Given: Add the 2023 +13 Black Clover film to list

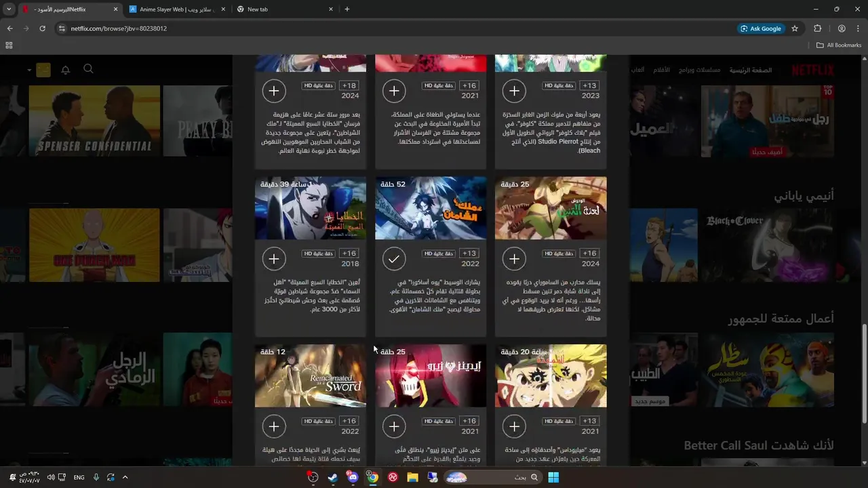Looking at the screenshot, I should (514, 90).
